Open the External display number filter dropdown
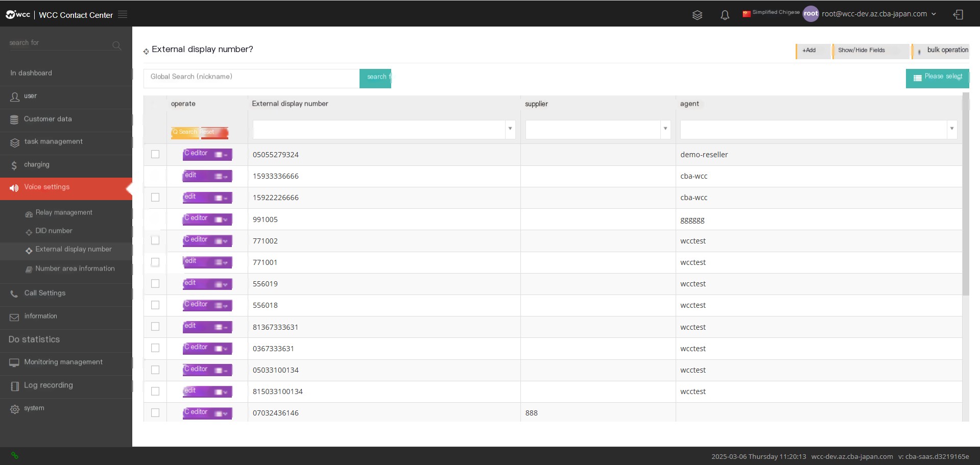Screen dimensions: 980x465 point(510,129)
